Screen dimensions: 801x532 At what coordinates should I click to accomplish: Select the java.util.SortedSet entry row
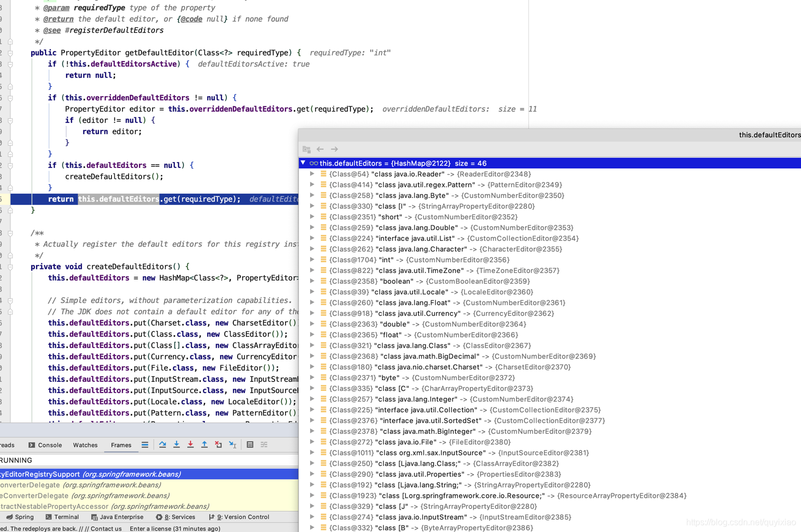(550, 420)
